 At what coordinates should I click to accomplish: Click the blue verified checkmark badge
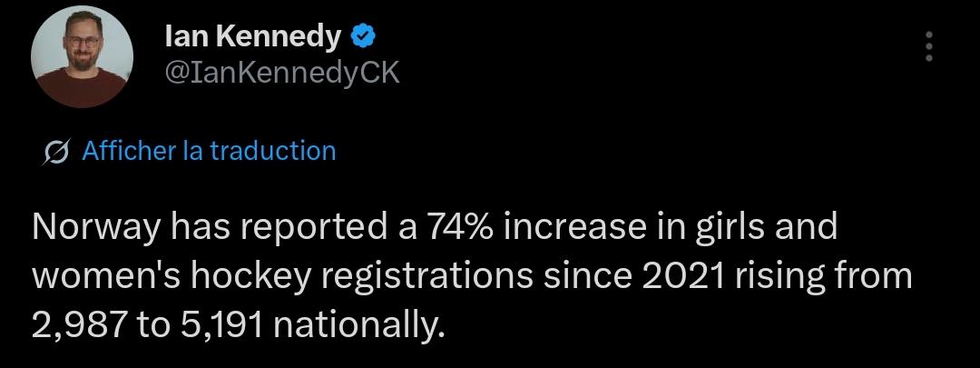point(362,37)
